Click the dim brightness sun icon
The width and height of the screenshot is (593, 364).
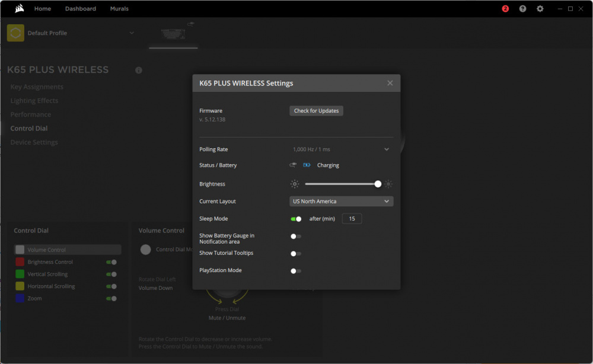point(295,184)
